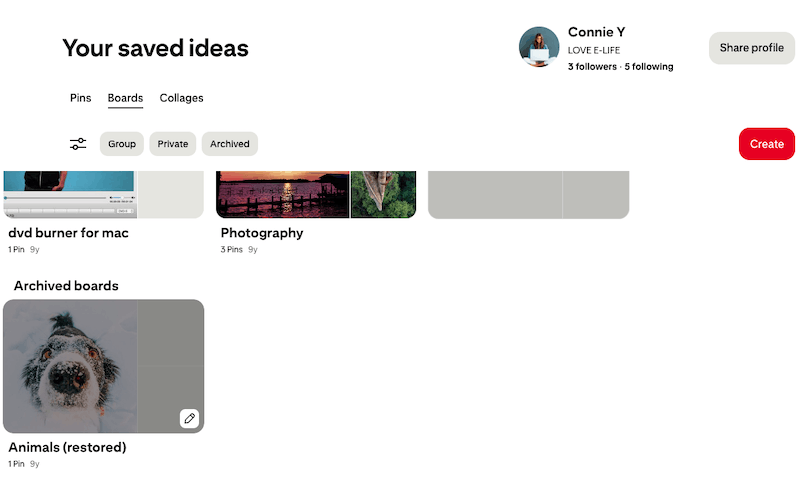Toggle the Archived filter chip
Screen dimensions: 800x479
[230, 144]
